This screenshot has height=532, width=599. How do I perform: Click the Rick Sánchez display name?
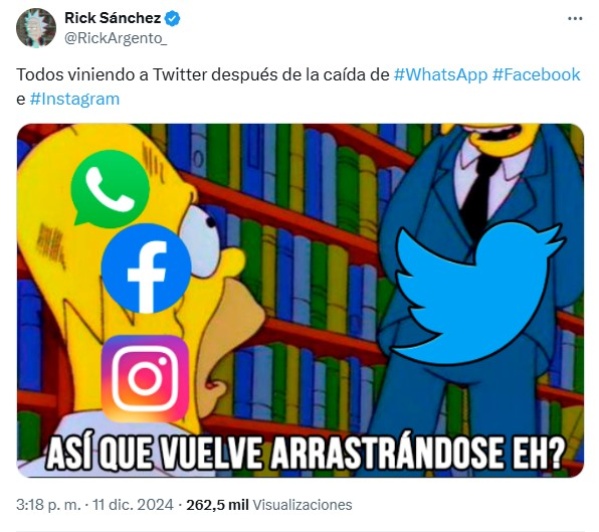pos(113,18)
